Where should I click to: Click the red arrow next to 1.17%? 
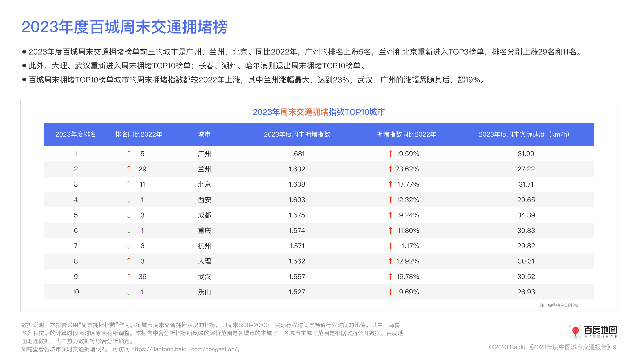coord(390,246)
